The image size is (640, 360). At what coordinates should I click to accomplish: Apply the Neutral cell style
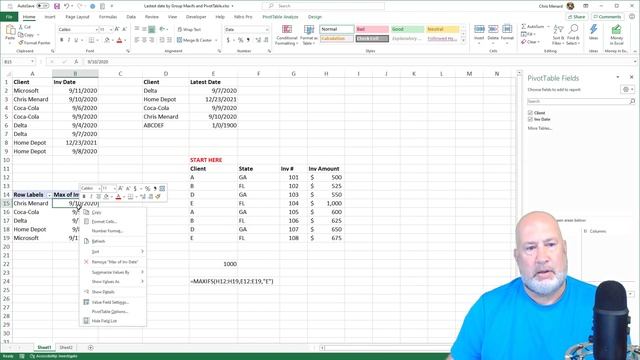click(442, 29)
